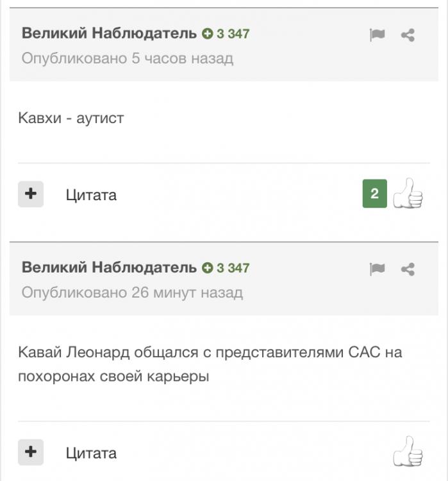Click the green reputation plus icon in the first post
Screen dimensions: 448x481
[x=207, y=33]
